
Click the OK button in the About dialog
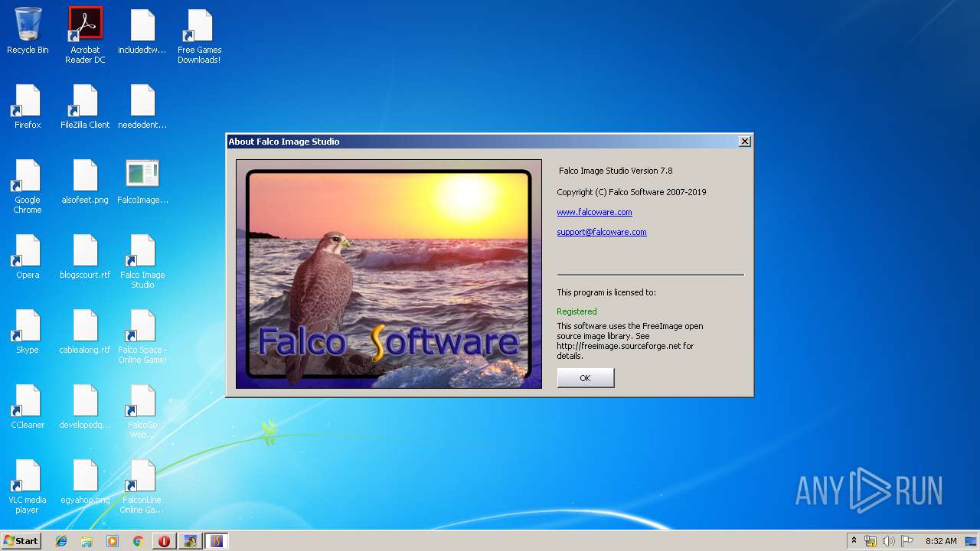(585, 378)
